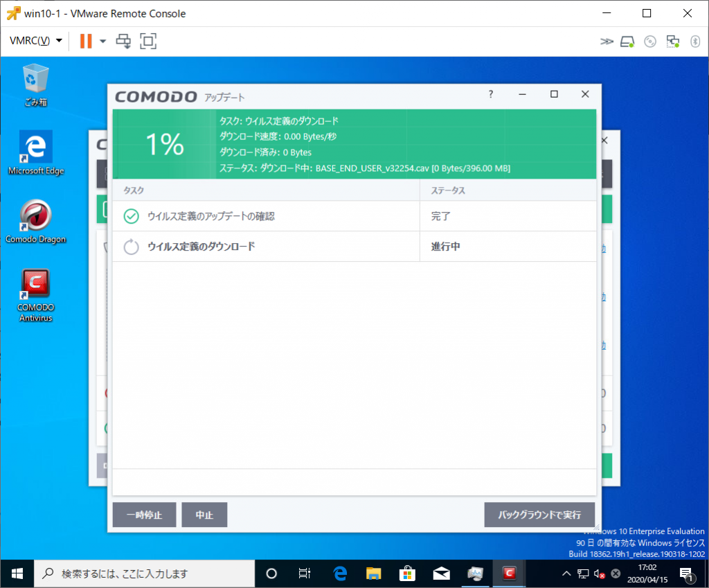Click the monitor app icon in the taskbar
709x588 pixels.
[475, 573]
